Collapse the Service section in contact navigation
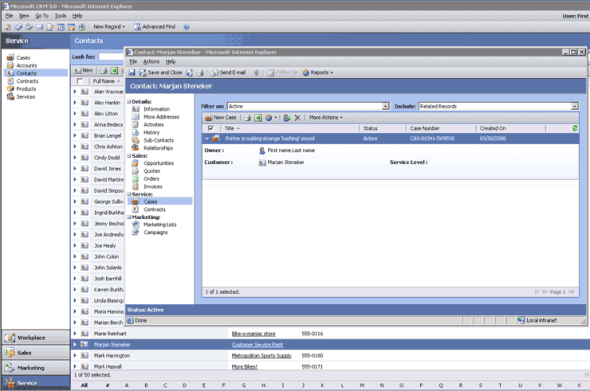The width and height of the screenshot is (590, 391). point(129,195)
